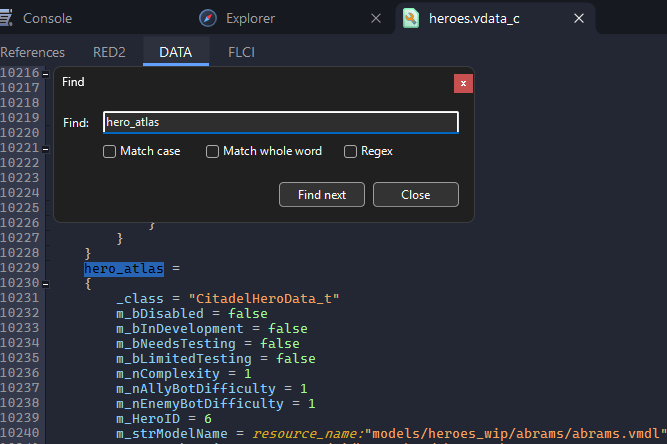
Task: Click the abrams.vmdl resource path
Action: coord(516,434)
